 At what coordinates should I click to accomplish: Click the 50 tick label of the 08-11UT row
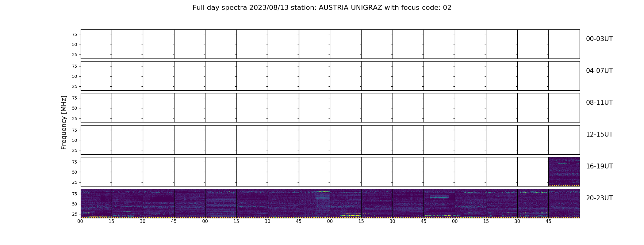(x=75, y=108)
